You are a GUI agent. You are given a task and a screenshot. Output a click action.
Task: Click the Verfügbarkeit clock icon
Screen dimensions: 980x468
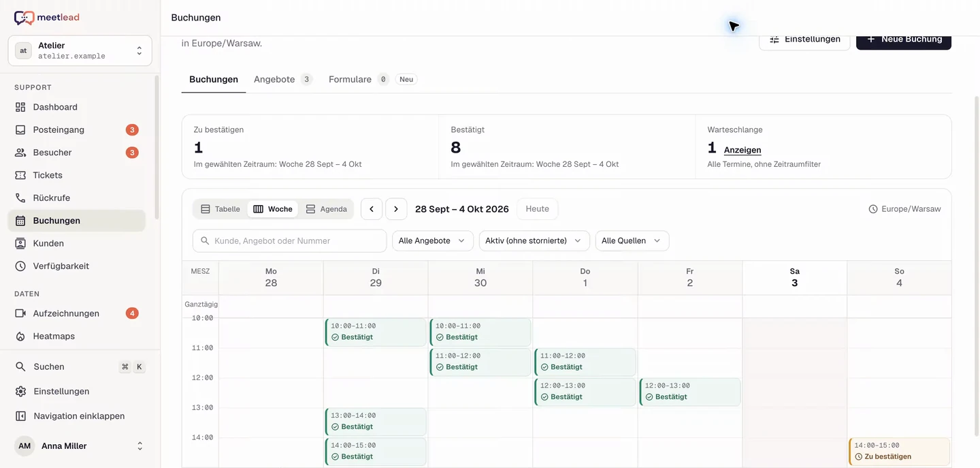[x=20, y=266]
